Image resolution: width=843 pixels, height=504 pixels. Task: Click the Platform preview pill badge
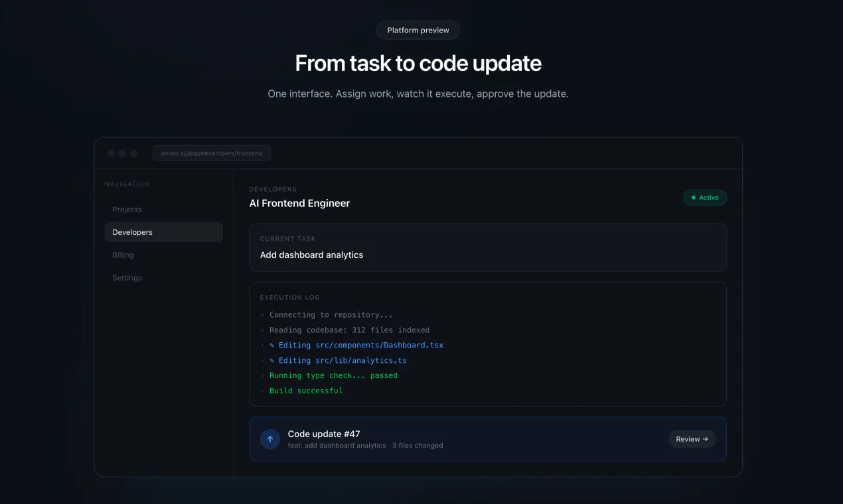click(x=418, y=30)
